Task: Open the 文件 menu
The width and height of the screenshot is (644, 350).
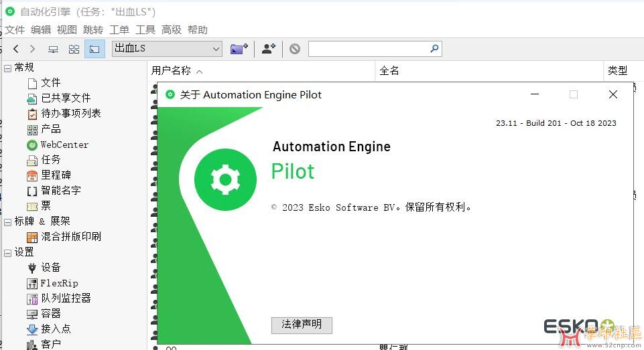Action: (x=15, y=30)
